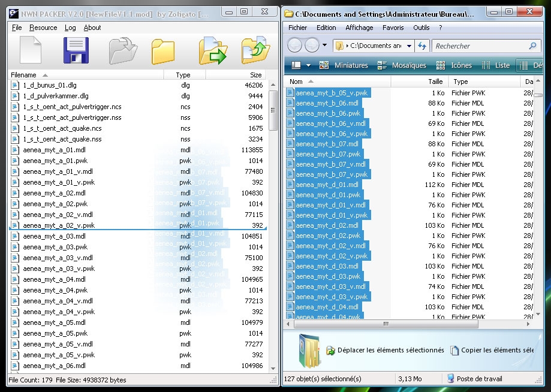Screen dimensions: 551x392
Task: Expand the address bar path dropdown
Action: [x=409, y=46]
